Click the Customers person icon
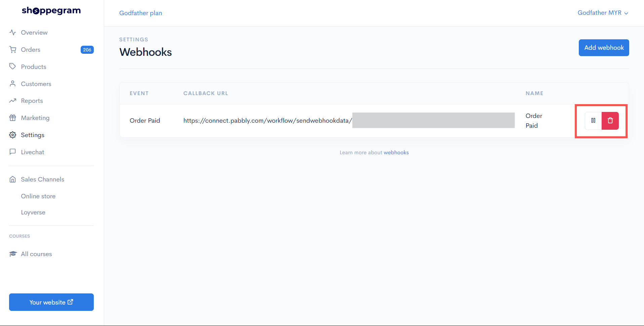Screen dimensions: 644x326 click(13, 84)
